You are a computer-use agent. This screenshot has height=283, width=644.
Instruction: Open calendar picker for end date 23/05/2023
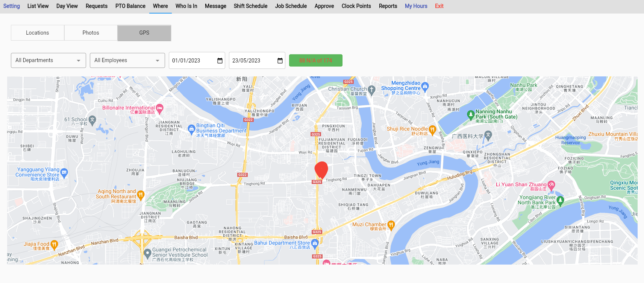click(x=280, y=61)
